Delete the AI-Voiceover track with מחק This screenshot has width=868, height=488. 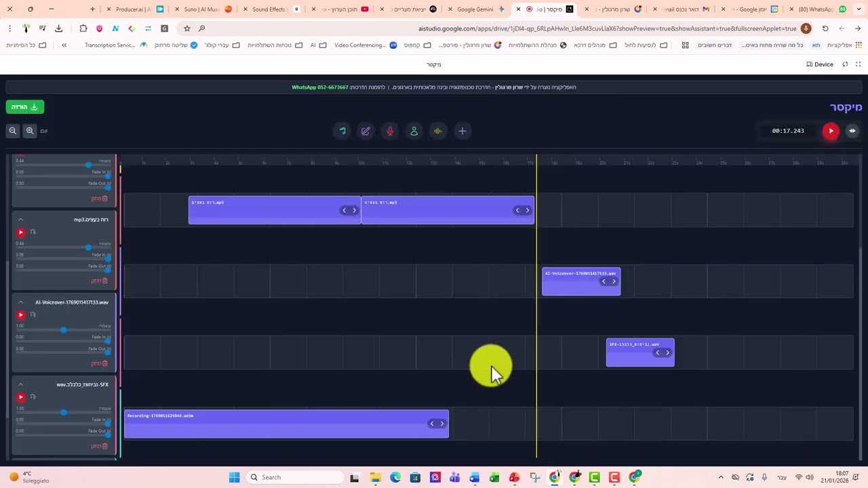99,363
